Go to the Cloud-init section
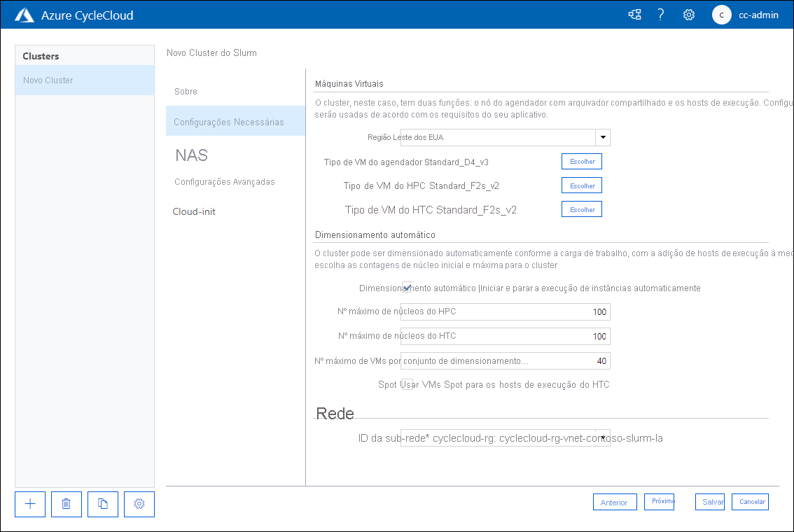The width and height of the screenshot is (794, 532). [194, 211]
